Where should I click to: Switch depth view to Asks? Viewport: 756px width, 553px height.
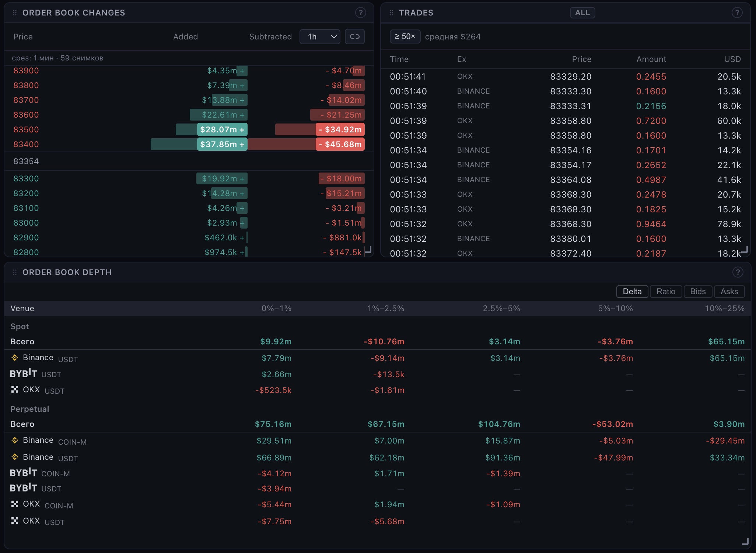click(x=729, y=292)
